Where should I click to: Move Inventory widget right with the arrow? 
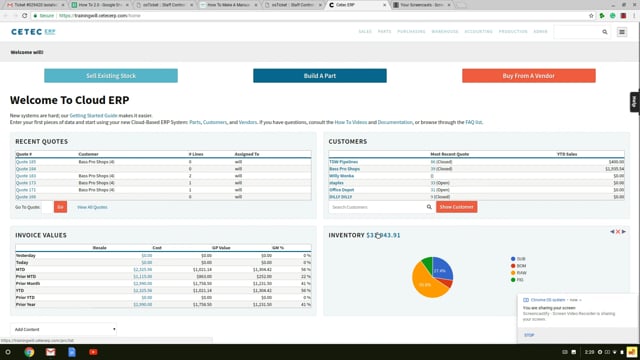coord(624,231)
